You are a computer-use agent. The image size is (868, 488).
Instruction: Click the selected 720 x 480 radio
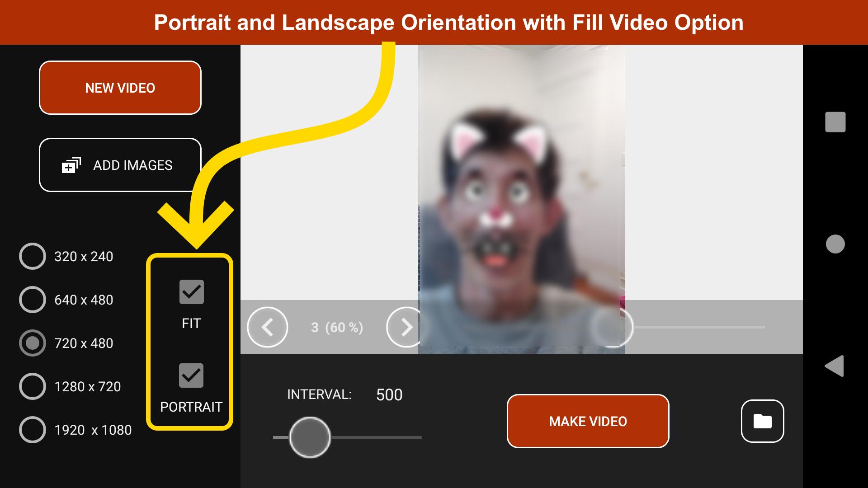(x=33, y=343)
